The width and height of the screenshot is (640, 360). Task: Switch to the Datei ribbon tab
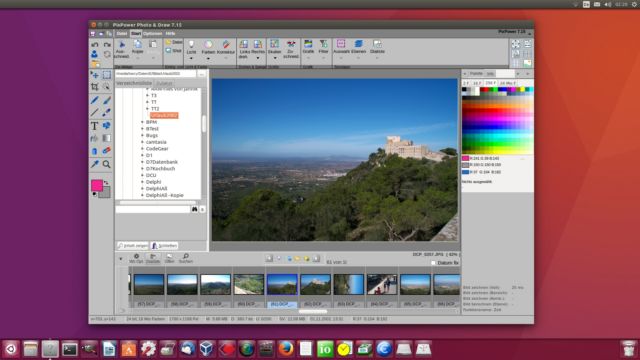[x=122, y=33]
